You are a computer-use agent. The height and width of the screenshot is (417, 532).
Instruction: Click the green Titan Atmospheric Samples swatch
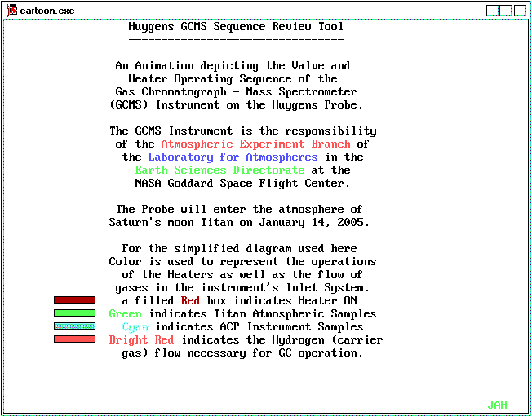tap(74, 313)
